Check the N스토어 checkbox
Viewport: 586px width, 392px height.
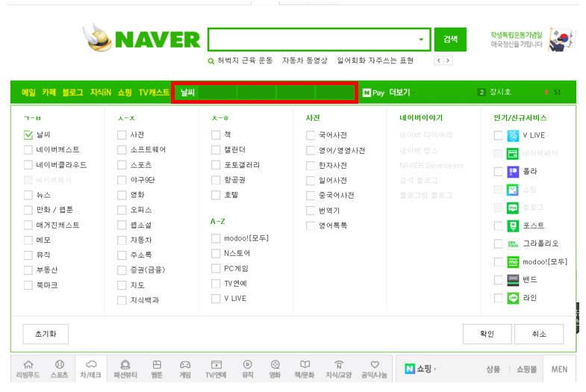click(x=216, y=253)
